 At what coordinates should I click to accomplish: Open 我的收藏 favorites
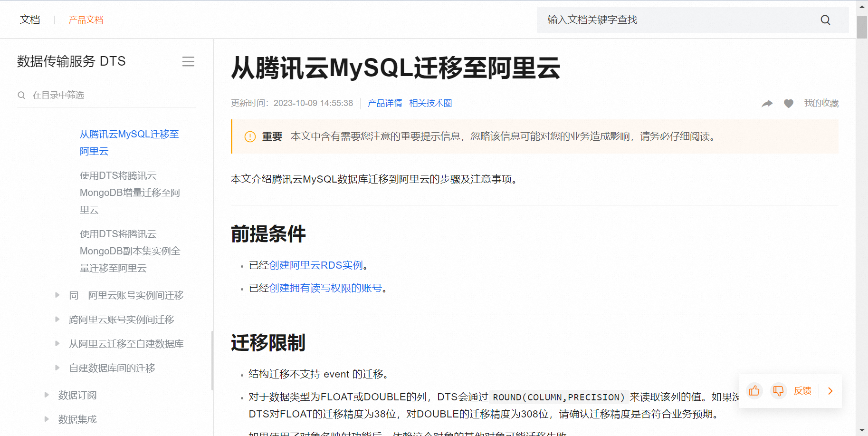pyautogui.click(x=821, y=103)
